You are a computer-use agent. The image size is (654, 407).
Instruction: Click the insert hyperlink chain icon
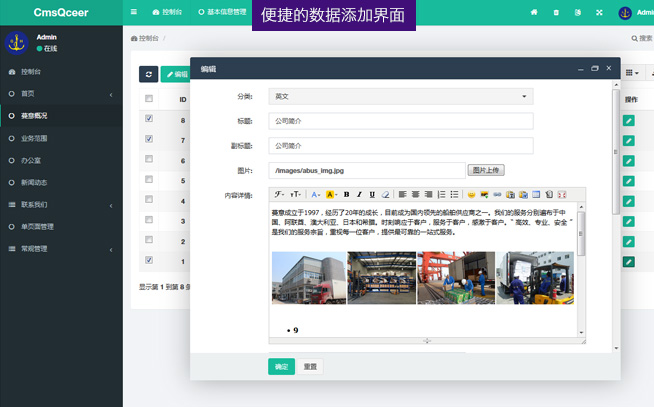(x=497, y=194)
